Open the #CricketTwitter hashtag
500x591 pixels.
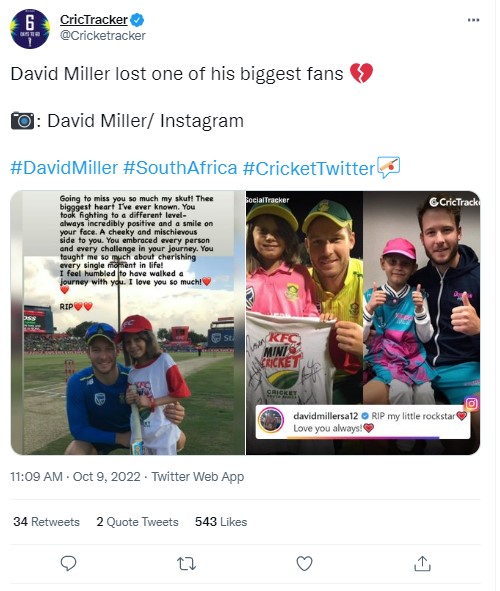point(309,168)
